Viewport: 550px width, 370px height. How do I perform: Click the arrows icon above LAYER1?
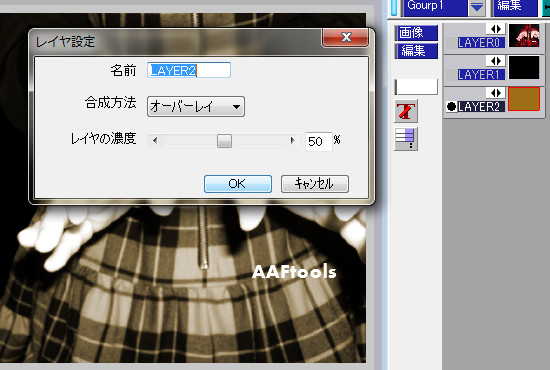(496, 61)
